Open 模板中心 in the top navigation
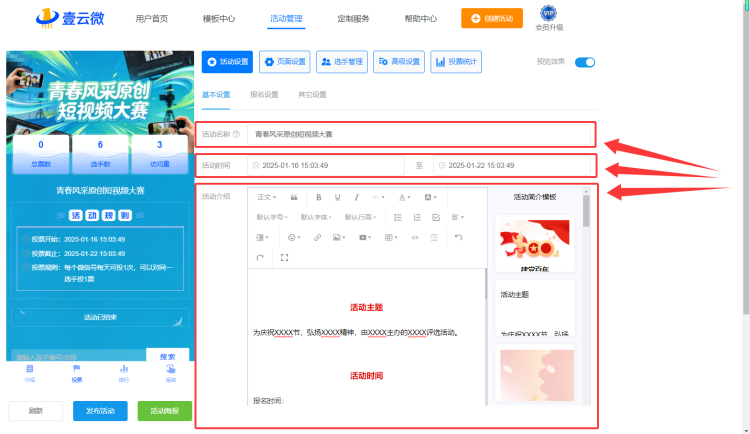The width and height of the screenshot is (750, 434). [x=219, y=19]
